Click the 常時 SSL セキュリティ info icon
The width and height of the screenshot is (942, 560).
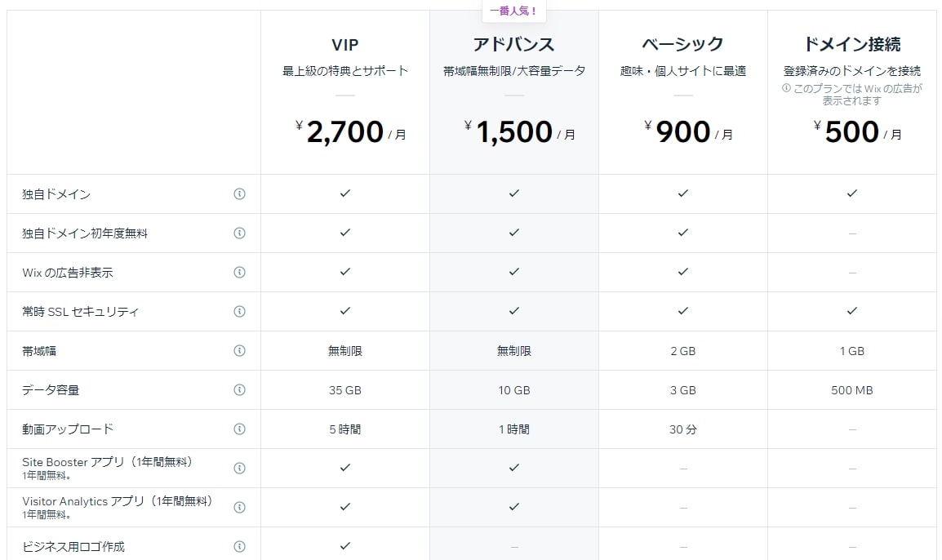coord(239,311)
